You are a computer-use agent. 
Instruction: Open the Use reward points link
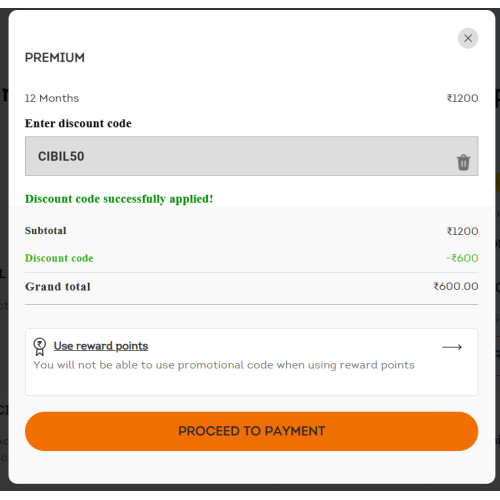point(101,346)
